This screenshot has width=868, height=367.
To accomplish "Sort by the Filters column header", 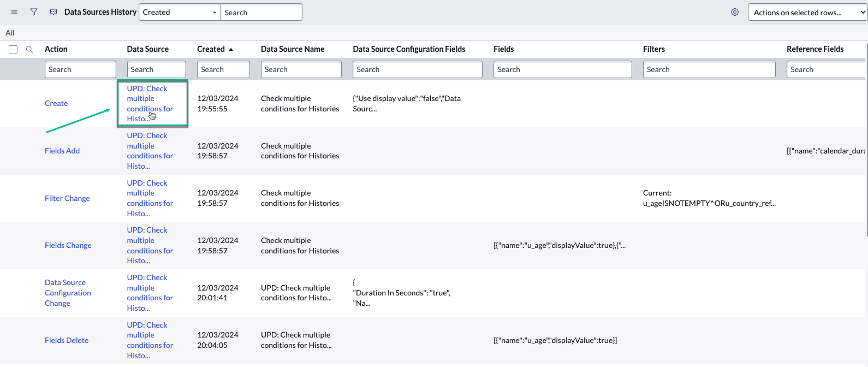I will (653, 49).
